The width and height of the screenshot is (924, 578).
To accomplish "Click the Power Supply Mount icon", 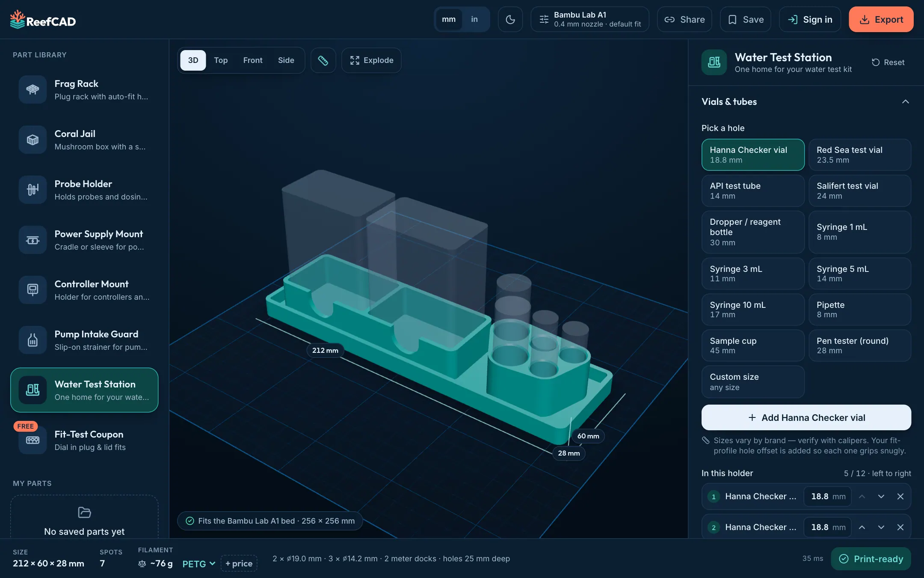I will [33, 240].
